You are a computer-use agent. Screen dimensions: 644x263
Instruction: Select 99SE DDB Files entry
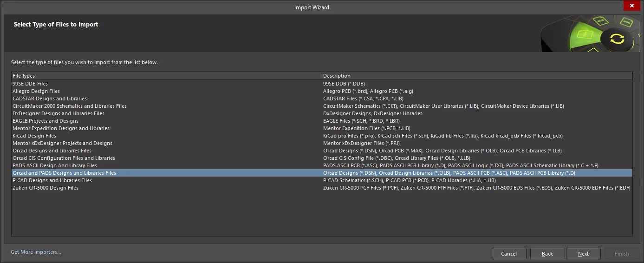coord(322,84)
